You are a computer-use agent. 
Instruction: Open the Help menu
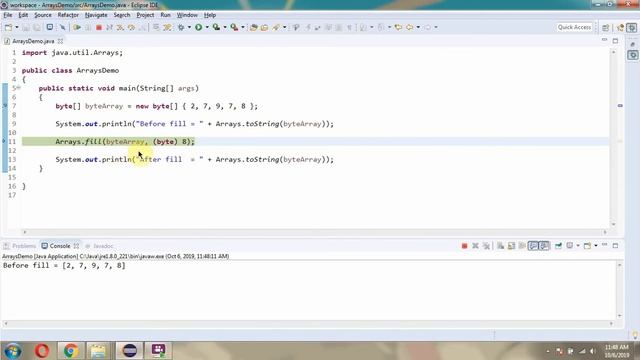click(x=210, y=15)
